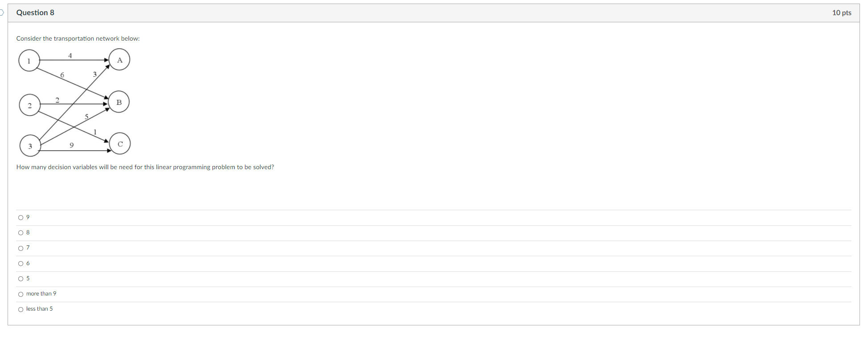The image size is (868, 337).
Task: Click destination node B in the network
Action: (119, 102)
